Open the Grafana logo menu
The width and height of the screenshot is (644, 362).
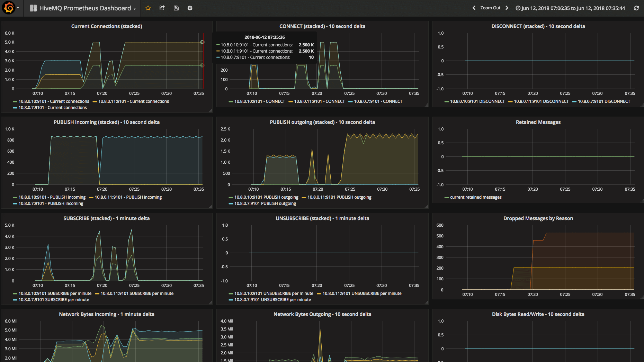11,8
